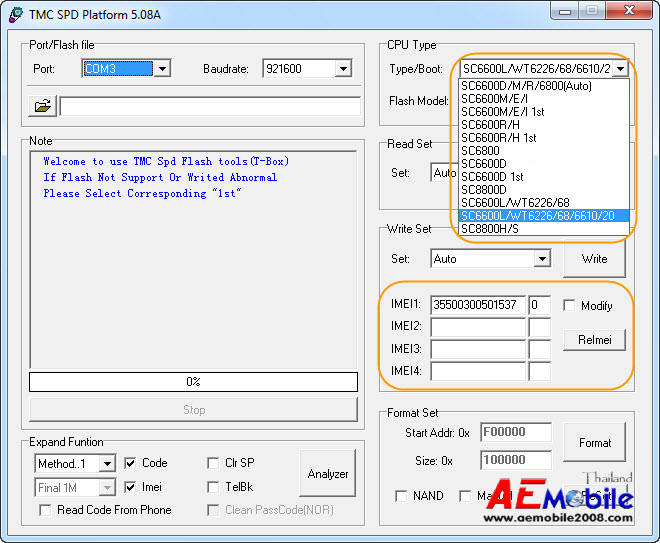
Task: Open the Method..1 dropdown
Action: pos(107,464)
